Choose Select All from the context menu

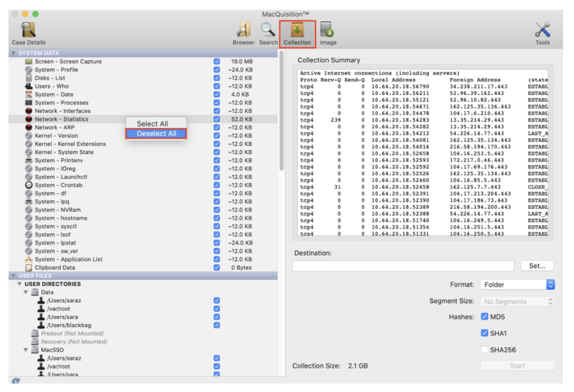click(152, 124)
